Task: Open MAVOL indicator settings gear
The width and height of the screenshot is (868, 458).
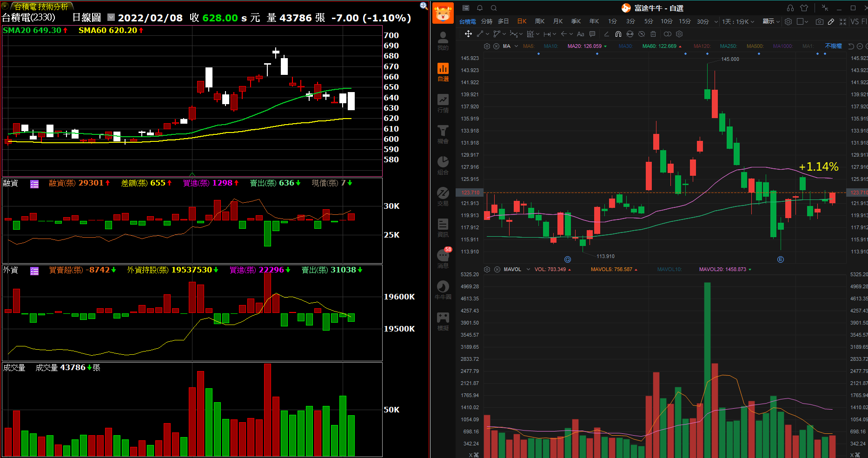Action: coord(487,269)
